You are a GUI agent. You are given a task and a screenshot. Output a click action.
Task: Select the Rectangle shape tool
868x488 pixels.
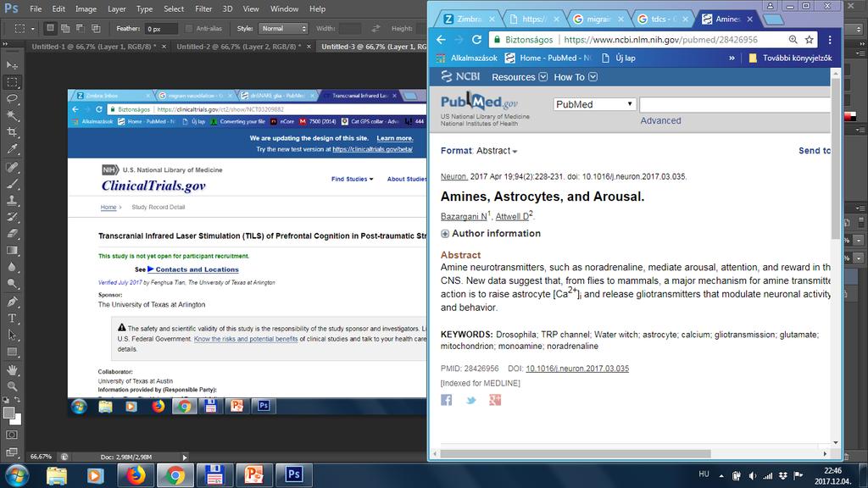click(x=12, y=352)
